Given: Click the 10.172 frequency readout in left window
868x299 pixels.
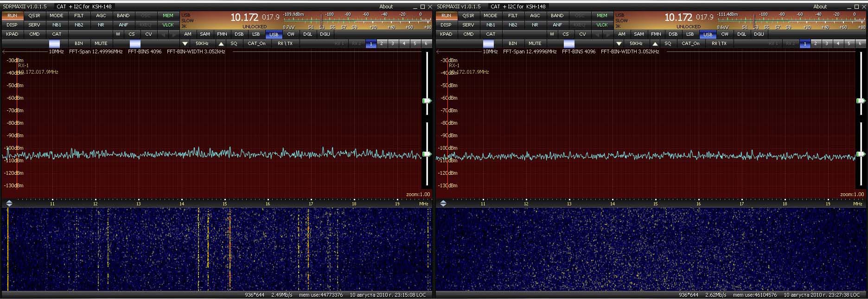Looking at the screenshot, I should (244, 17).
